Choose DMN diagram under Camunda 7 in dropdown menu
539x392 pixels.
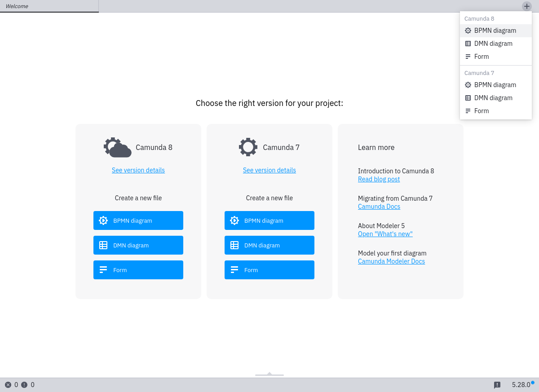(x=496, y=98)
